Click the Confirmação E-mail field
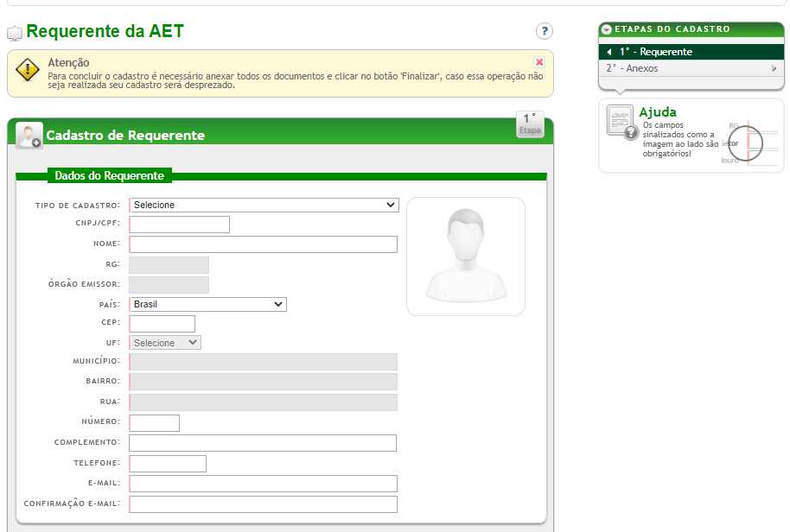 (x=263, y=504)
